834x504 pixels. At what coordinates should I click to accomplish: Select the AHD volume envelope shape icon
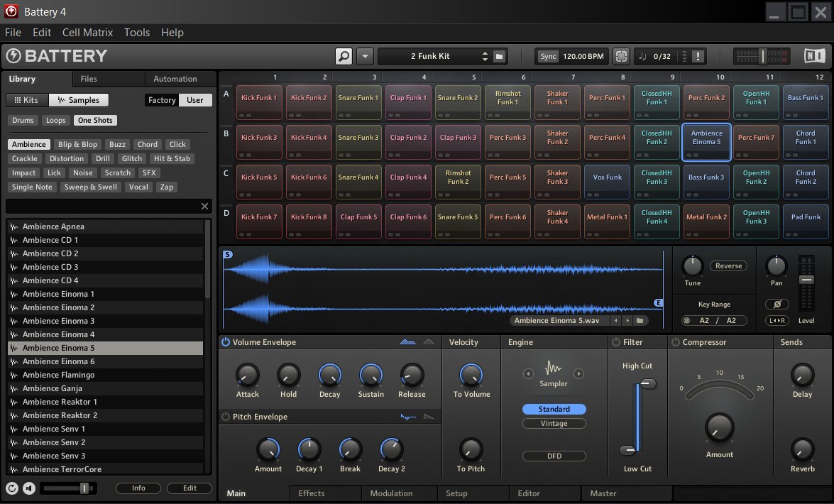tap(429, 342)
